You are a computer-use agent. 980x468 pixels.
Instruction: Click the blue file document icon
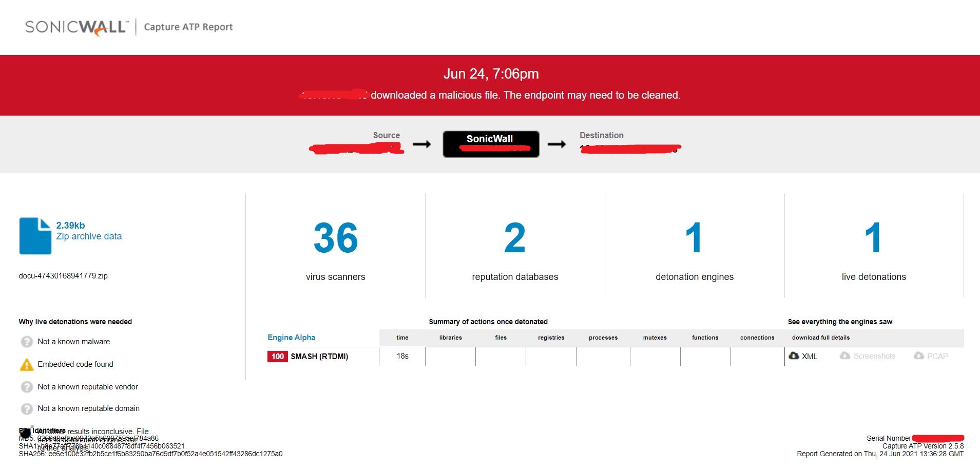(x=35, y=236)
